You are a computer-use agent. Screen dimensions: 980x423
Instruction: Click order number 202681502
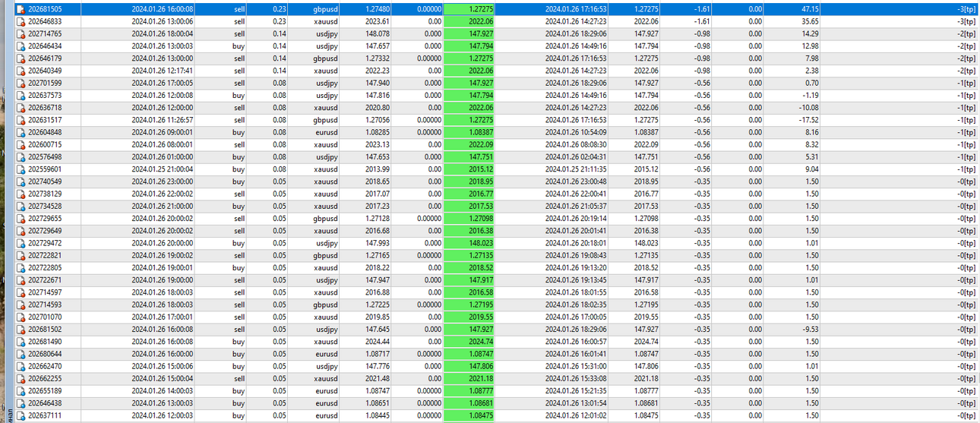45,329
